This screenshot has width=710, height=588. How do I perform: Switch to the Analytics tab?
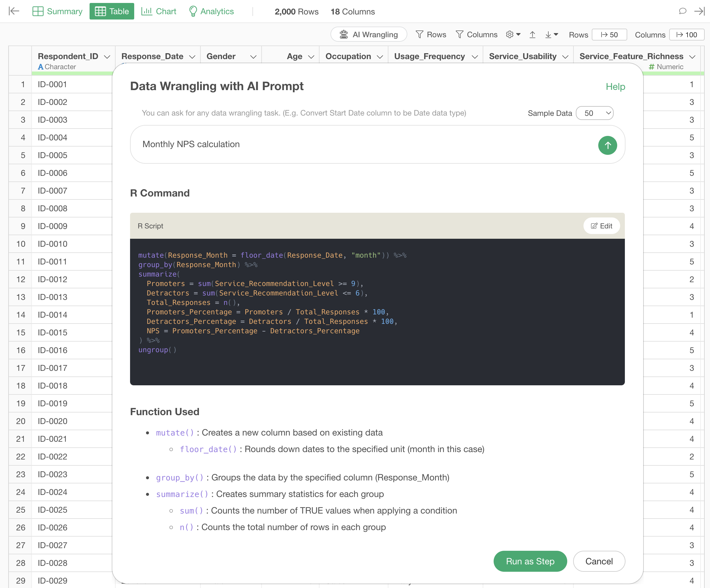(211, 11)
